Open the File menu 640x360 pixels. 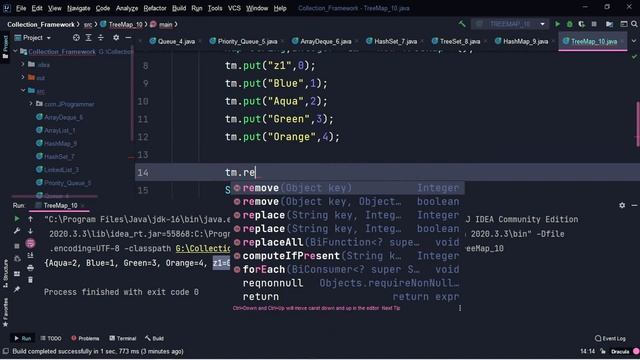click(x=21, y=8)
